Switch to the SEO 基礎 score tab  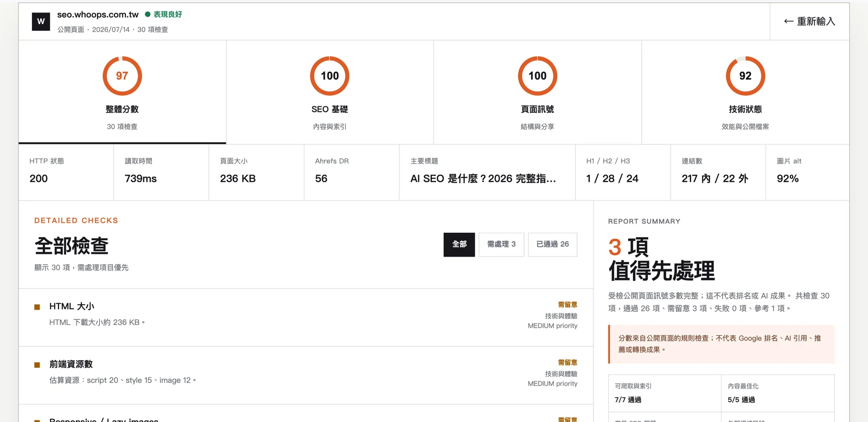pyautogui.click(x=330, y=92)
